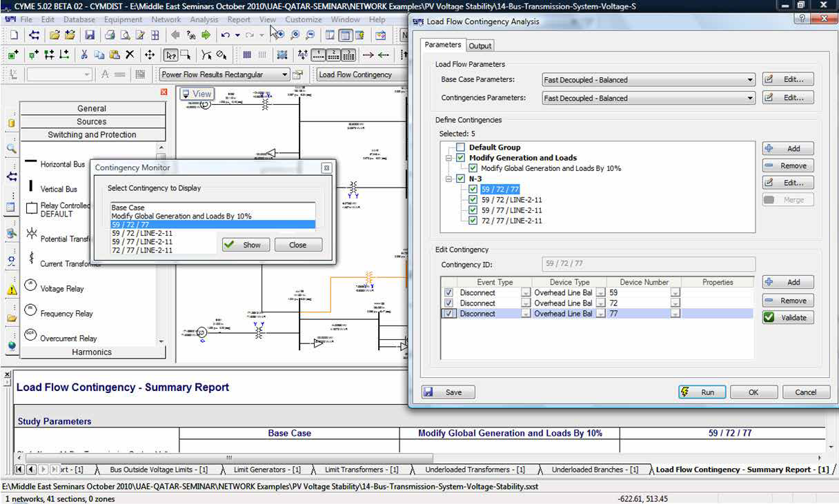The image size is (839, 504).
Task: Click the Save floppy-disk toolbar icon
Action: (90, 35)
